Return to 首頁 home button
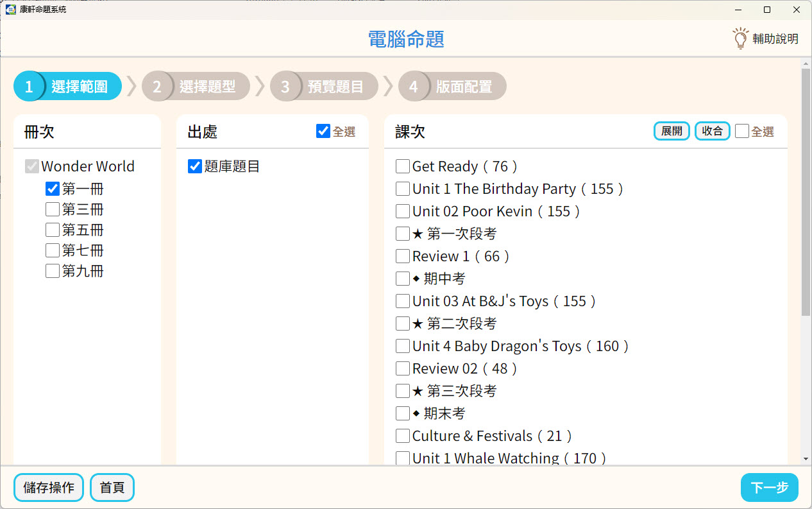Screen dimensions: 812x509 [x=112, y=488]
